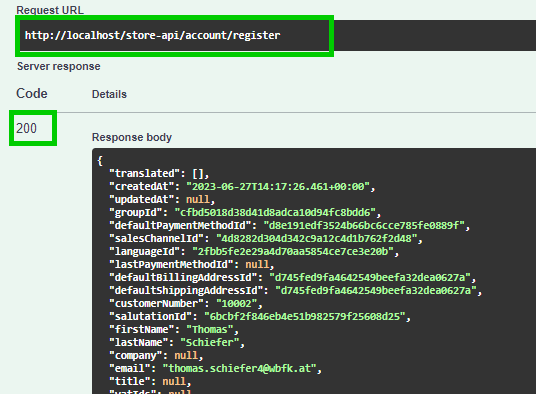Click the 'Server response' heading

point(59,66)
